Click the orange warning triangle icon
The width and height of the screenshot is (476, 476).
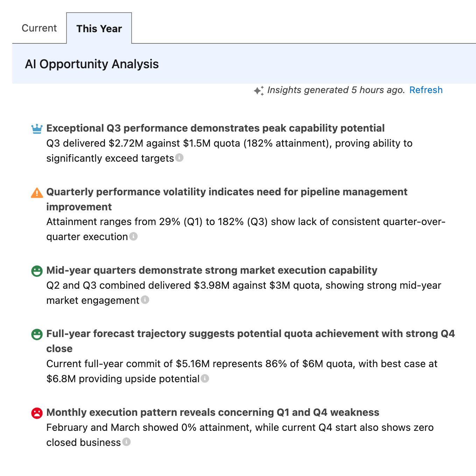click(x=37, y=192)
